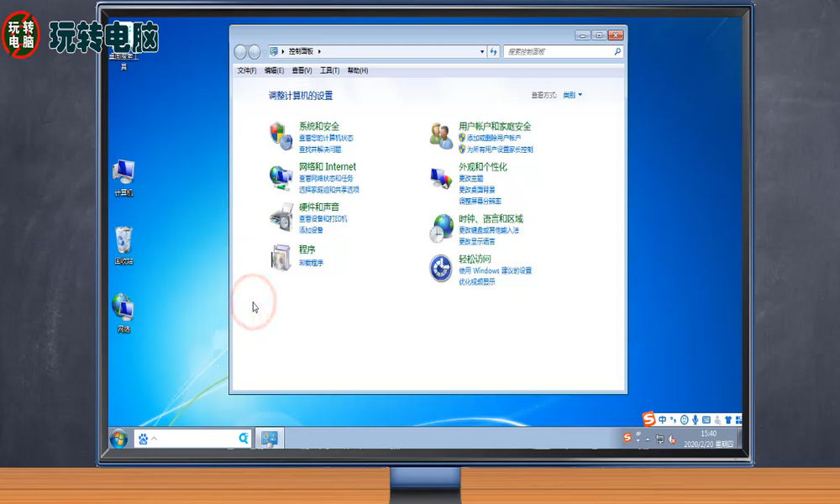Open the 查看(V) menu
This screenshot has height=504, width=840.
302,71
